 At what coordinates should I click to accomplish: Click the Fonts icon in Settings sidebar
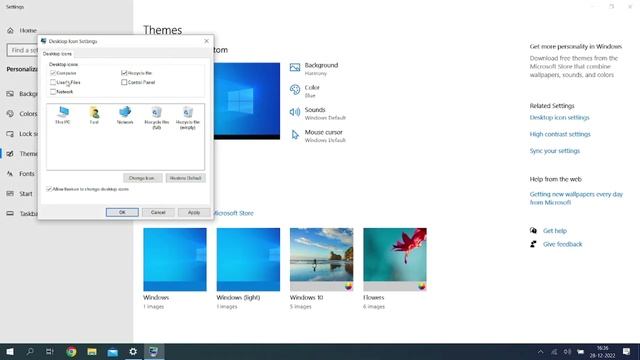[10, 173]
